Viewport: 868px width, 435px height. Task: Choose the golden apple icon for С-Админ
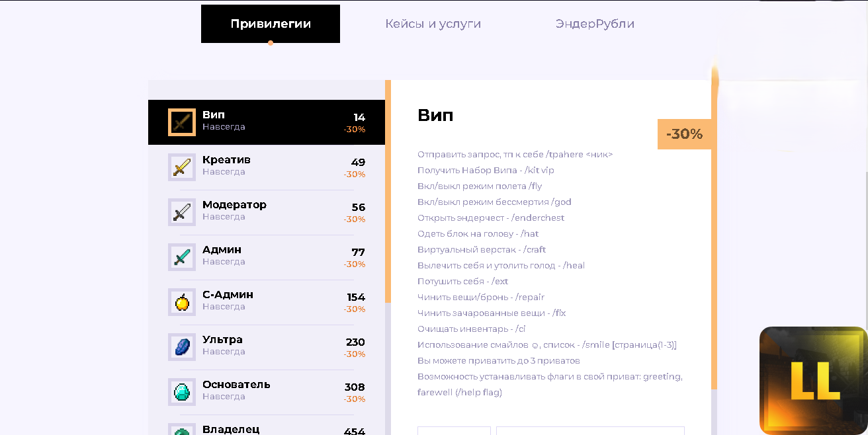[181, 302]
